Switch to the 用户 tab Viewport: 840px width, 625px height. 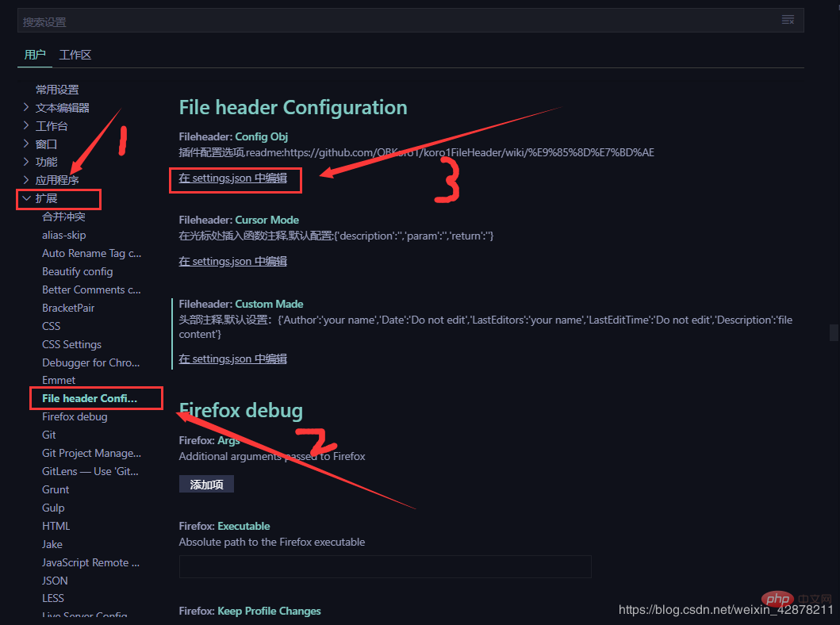coord(35,55)
